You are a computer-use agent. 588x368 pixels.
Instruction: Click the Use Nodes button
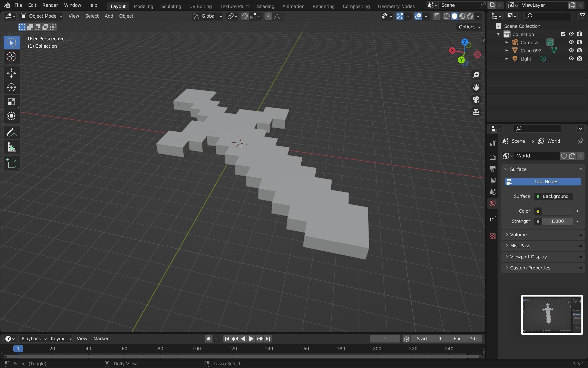pyautogui.click(x=543, y=182)
